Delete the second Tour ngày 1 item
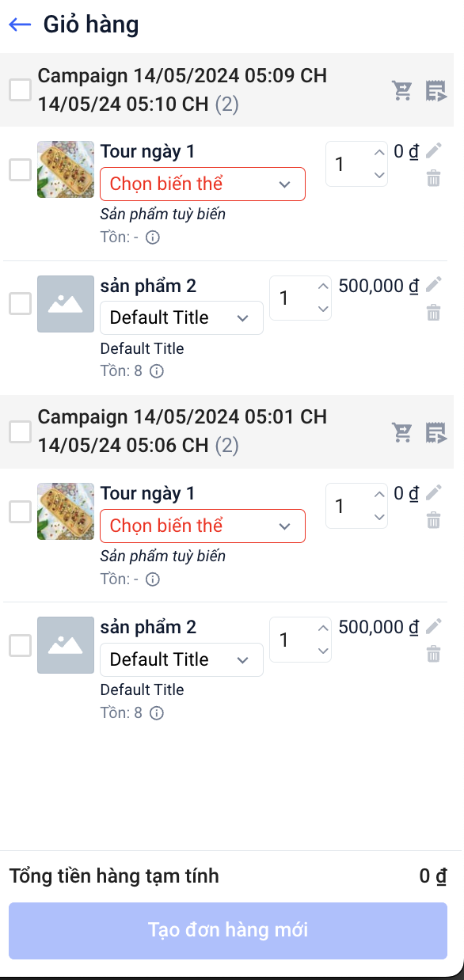This screenshot has width=464, height=980. point(433,520)
